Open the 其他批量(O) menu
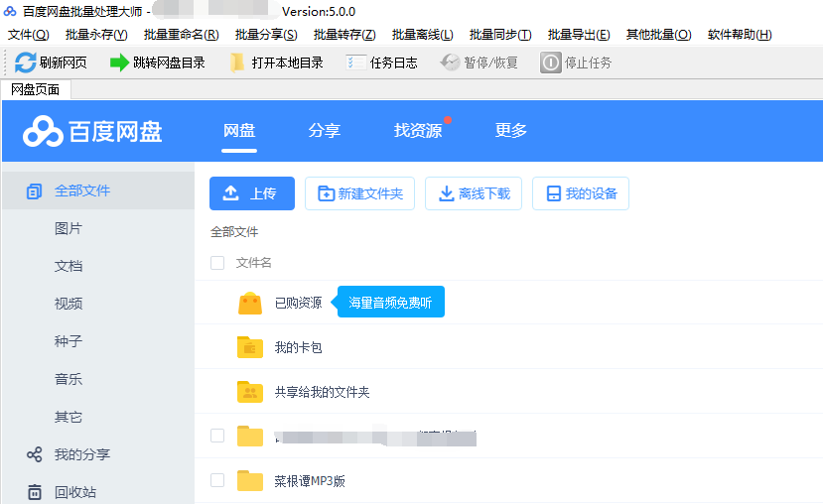Screen dimensions: 823x504 pyautogui.click(x=659, y=35)
